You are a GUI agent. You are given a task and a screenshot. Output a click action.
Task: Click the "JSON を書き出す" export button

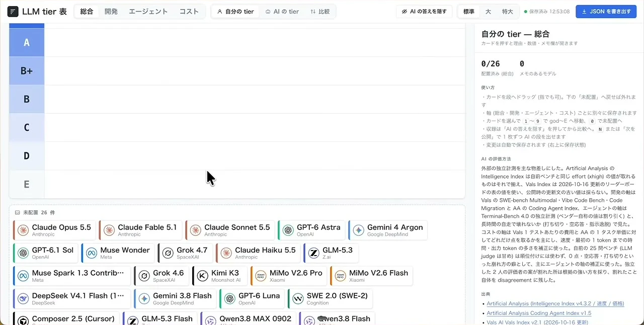coord(606,12)
